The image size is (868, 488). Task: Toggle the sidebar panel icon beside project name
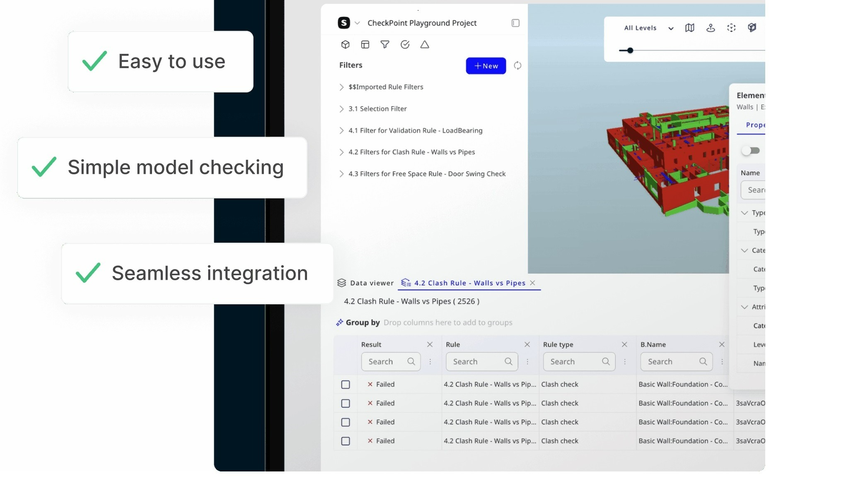[x=515, y=23]
